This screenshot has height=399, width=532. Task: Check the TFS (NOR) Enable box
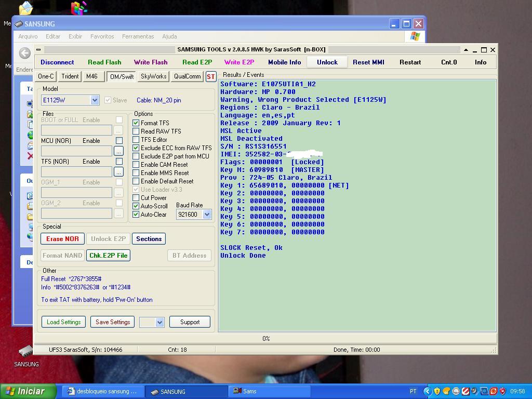point(119,161)
